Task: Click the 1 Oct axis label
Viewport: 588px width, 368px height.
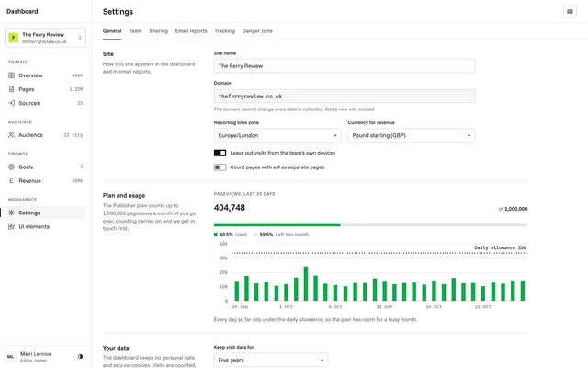Action: coord(286,306)
